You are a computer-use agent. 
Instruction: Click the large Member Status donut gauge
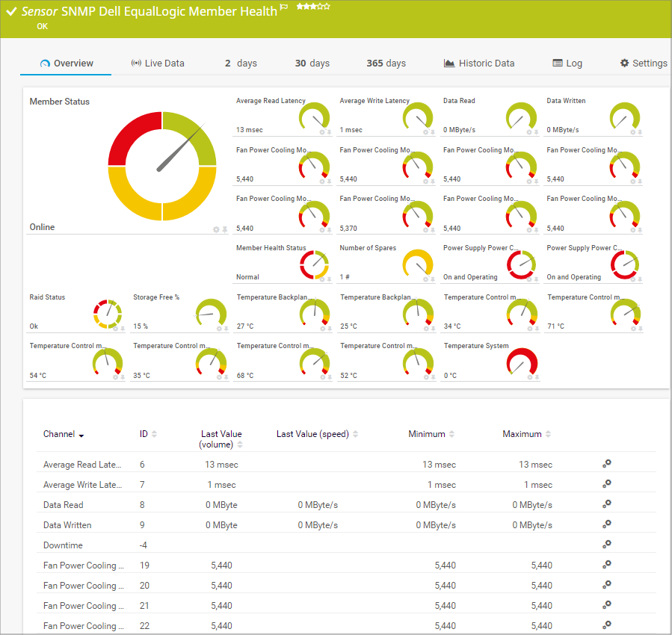pyautogui.click(x=162, y=166)
